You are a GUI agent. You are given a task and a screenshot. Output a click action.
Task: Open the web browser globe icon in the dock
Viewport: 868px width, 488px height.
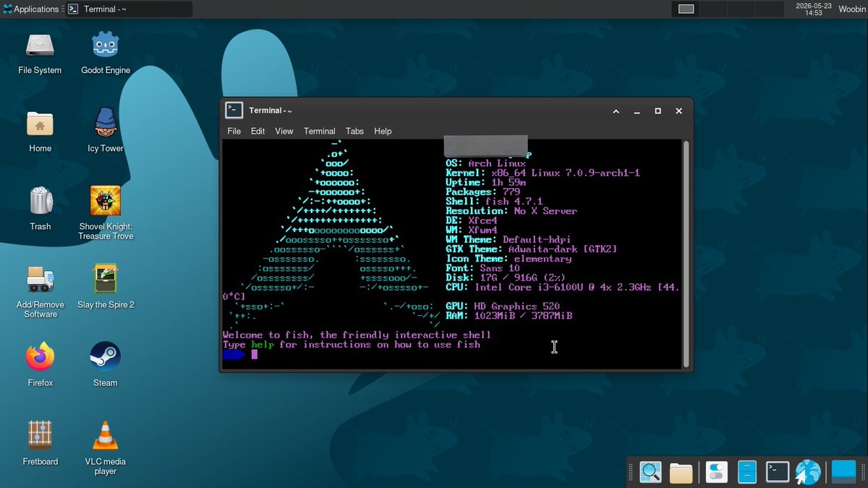pos(808,472)
